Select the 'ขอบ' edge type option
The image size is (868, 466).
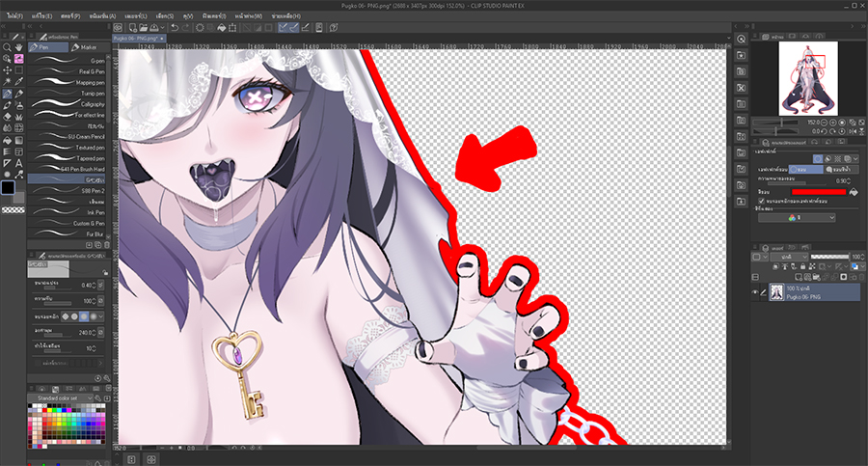(806, 170)
